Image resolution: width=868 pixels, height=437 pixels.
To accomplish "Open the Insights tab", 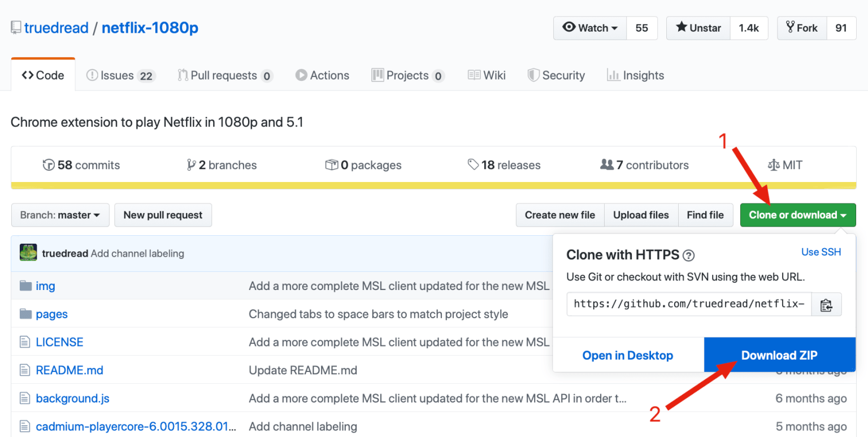I will point(635,75).
